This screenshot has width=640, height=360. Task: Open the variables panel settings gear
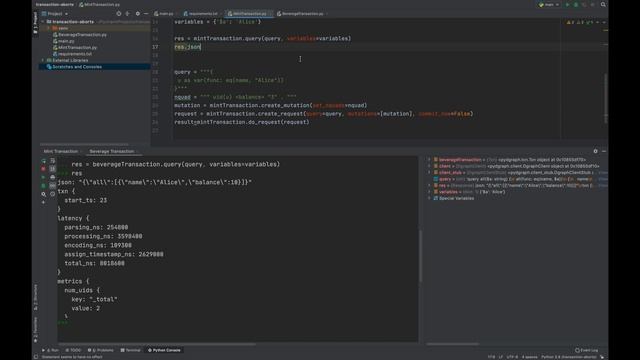596,151
